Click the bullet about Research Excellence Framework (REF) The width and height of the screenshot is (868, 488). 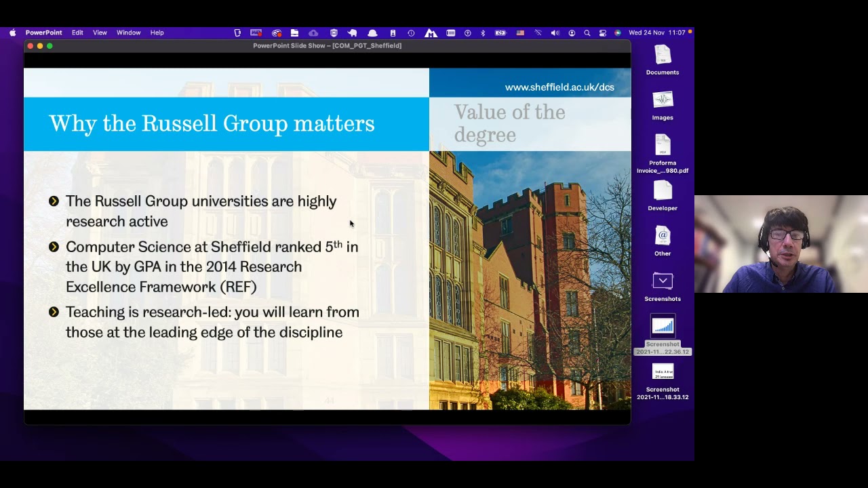(212, 267)
